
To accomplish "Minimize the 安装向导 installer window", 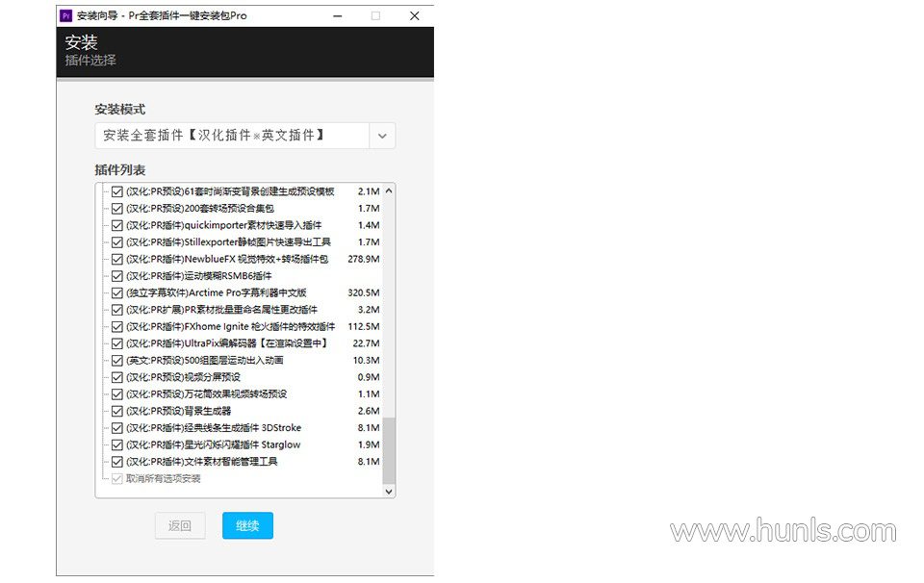I will point(338,16).
